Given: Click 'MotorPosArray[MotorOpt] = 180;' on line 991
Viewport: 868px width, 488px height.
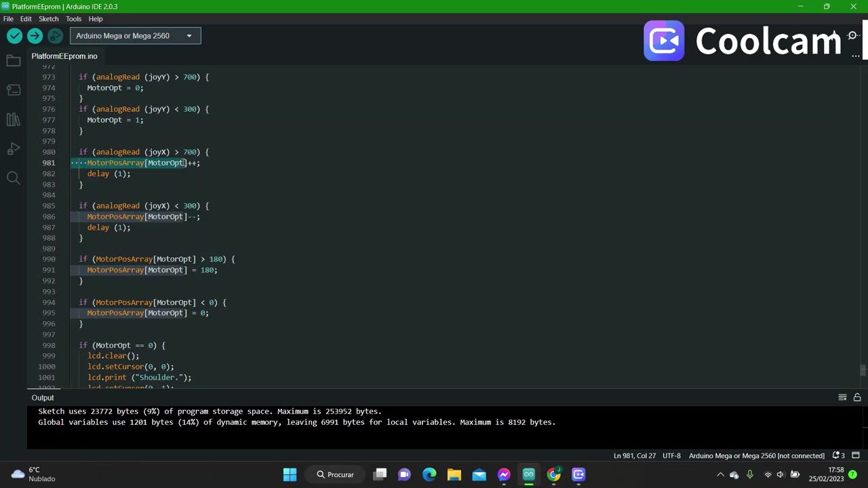Looking at the screenshot, I should [152, 270].
